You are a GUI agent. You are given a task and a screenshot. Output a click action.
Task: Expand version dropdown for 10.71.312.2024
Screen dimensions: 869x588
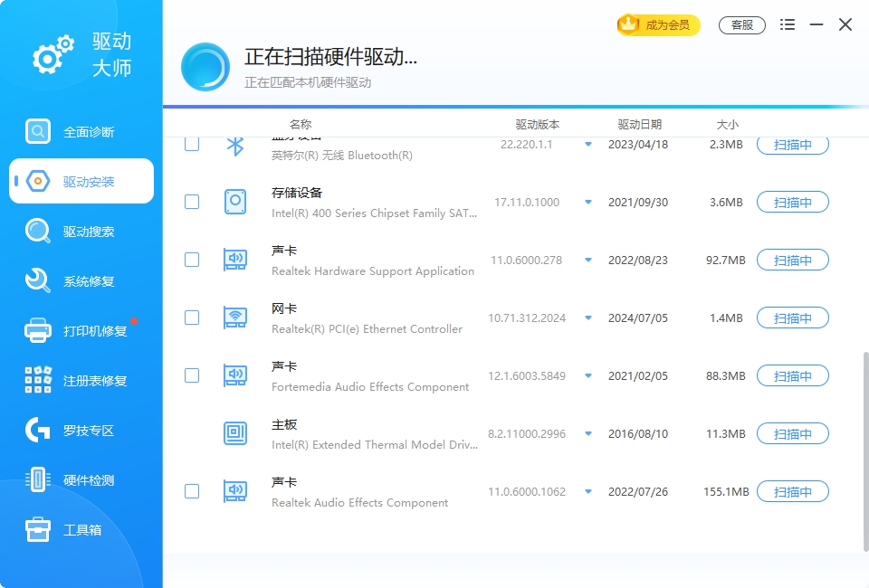click(588, 318)
